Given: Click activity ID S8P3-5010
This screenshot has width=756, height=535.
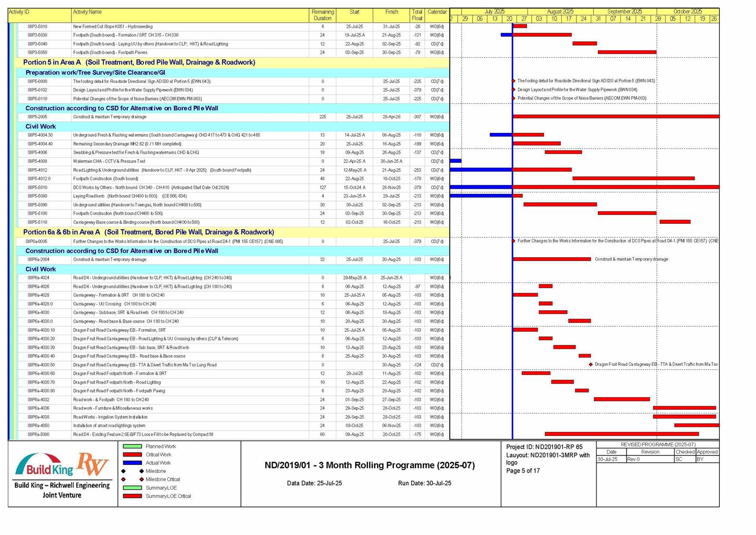Looking at the screenshot, I should (37, 27).
